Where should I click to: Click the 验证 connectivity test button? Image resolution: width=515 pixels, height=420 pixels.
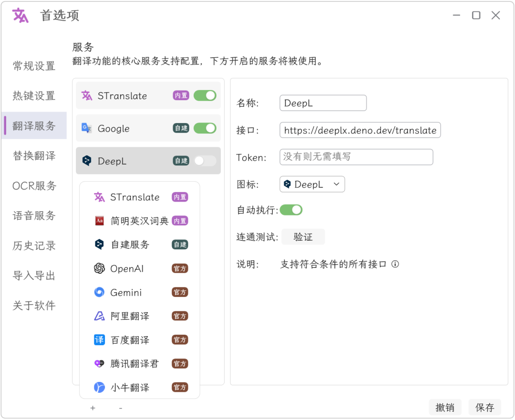303,237
